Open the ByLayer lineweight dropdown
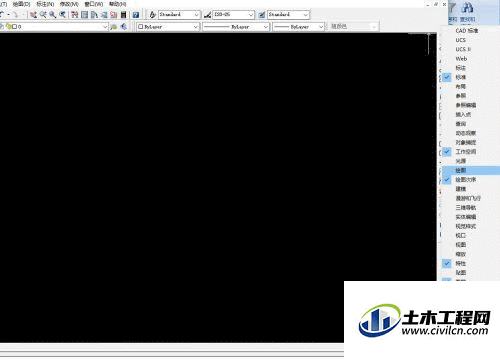Viewport: 500px width, 361px height. point(299,27)
